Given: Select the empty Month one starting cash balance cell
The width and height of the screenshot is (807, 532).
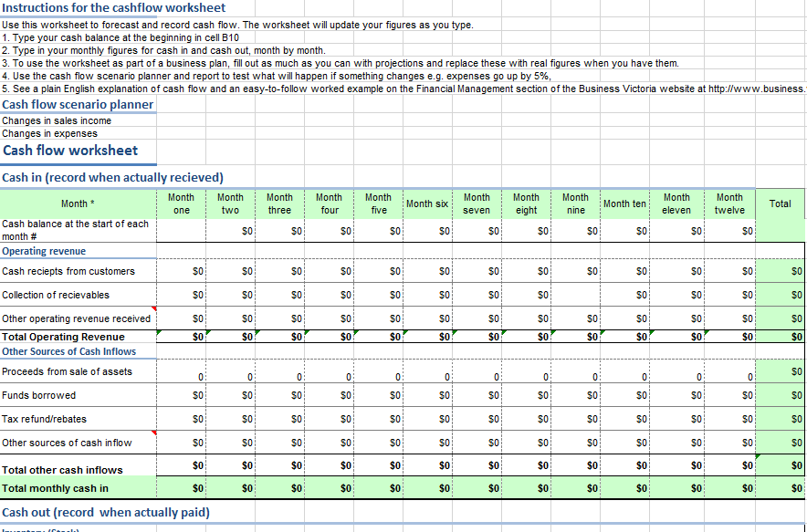Looking at the screenshot, I should [x=181, y=229].
